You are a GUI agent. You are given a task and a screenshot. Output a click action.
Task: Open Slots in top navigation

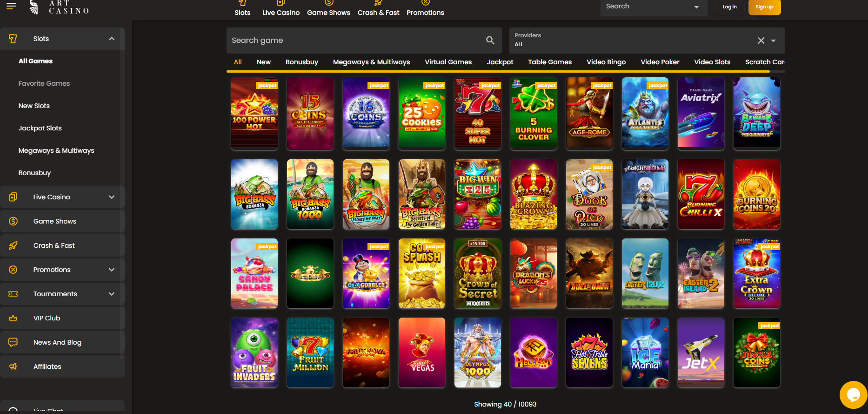click(242, 8)
